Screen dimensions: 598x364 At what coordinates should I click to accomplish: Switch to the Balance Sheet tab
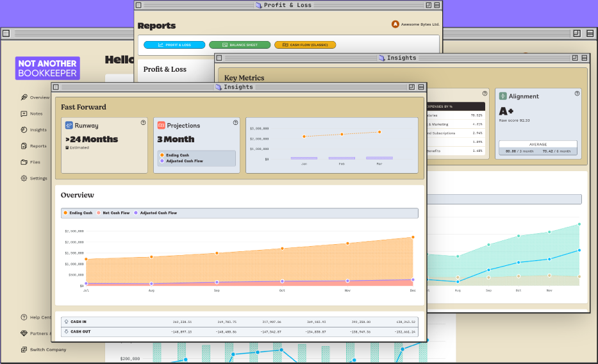click(239, 45)
